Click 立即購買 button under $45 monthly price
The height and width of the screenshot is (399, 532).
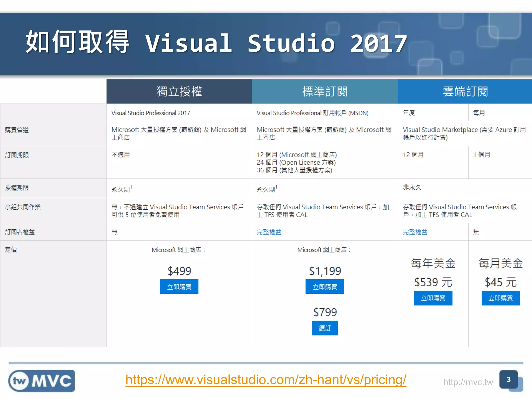tap(501, 298)
